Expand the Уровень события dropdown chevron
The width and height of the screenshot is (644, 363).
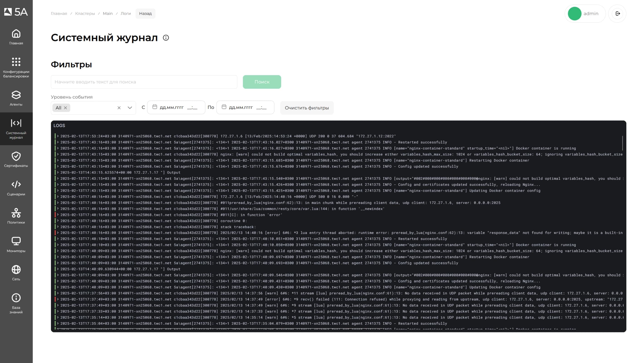click(130, 108)
